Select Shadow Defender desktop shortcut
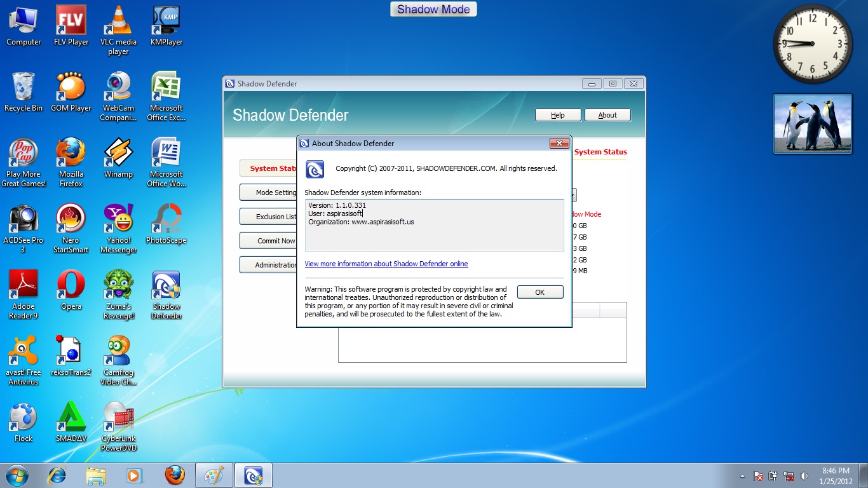 pos(166,295)
